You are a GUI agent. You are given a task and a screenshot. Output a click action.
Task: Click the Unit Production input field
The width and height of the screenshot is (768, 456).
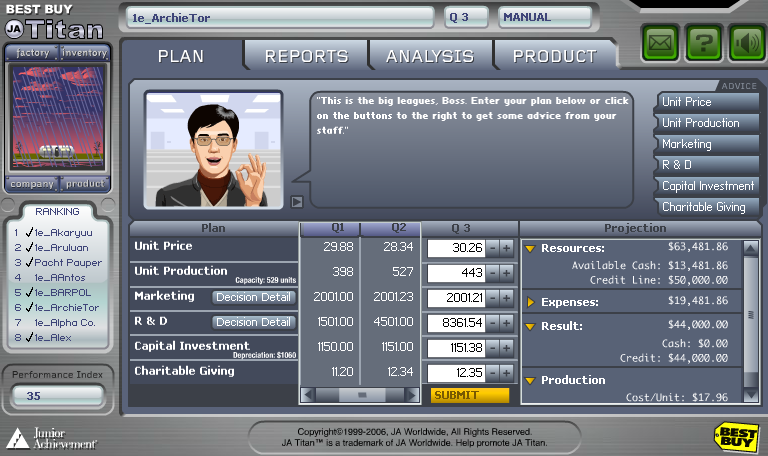click(456, 273)
